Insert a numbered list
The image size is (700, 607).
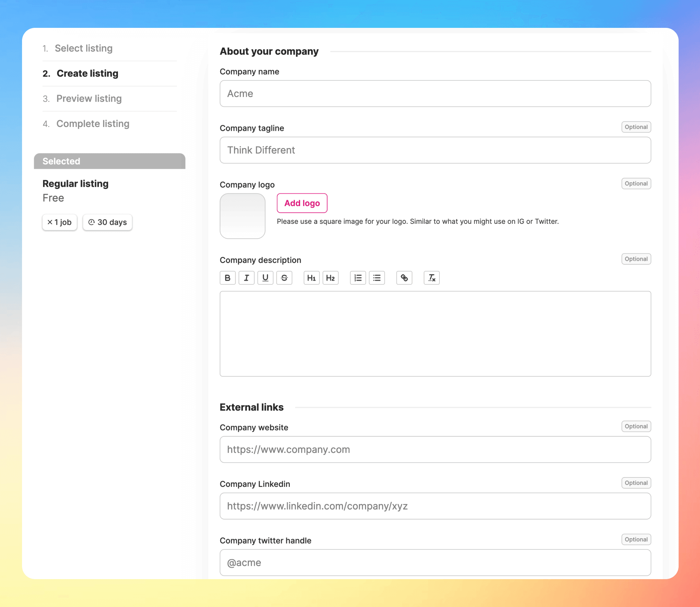358,278
